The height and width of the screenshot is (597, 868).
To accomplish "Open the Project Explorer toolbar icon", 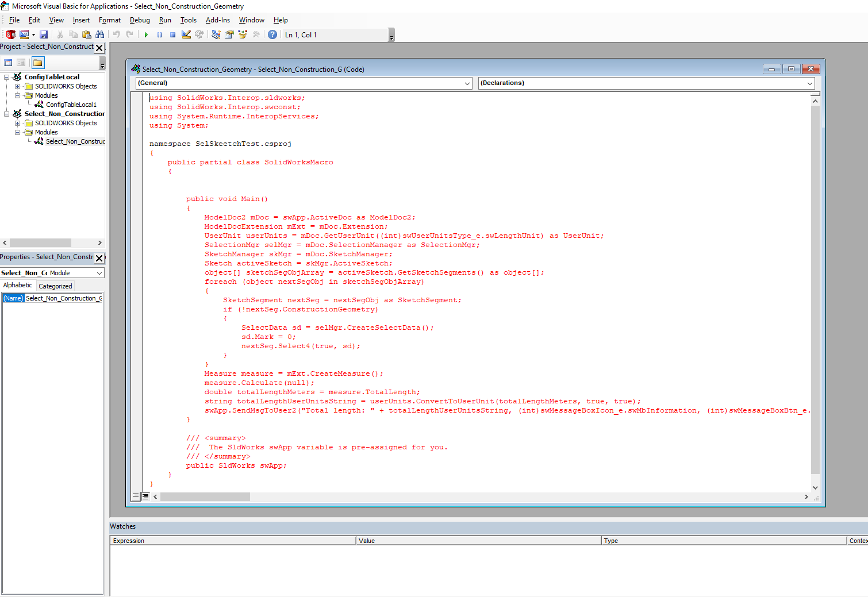I will [216, 34].
